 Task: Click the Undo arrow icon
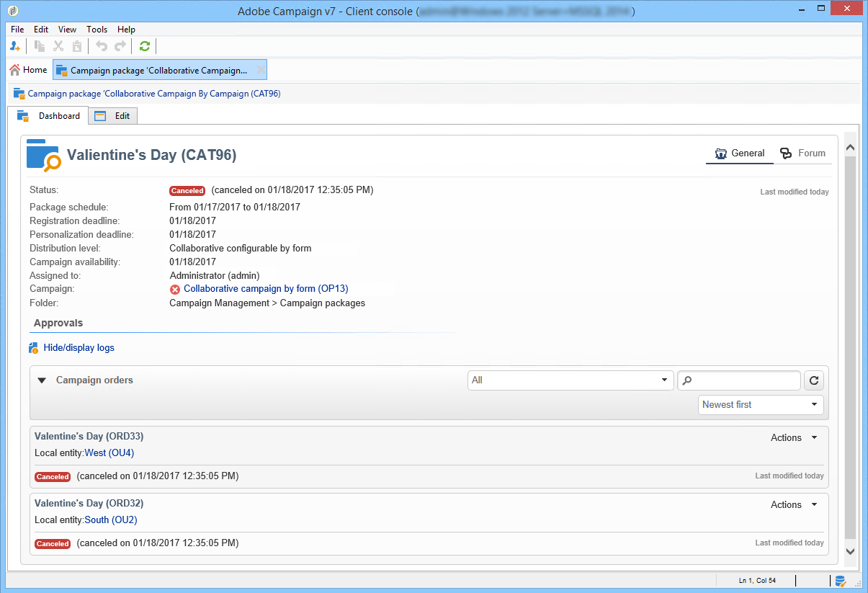[x=102, y=46]
